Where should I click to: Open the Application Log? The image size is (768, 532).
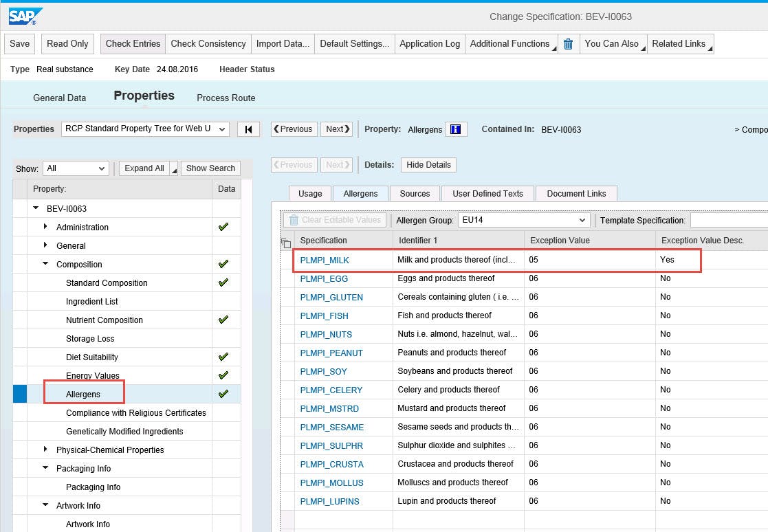point(430,43)
